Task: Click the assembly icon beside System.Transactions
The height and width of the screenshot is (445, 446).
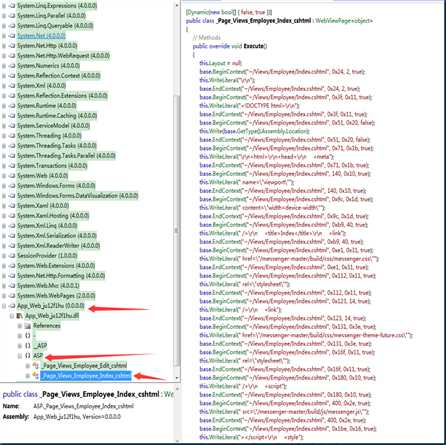Action: [12, 166]
